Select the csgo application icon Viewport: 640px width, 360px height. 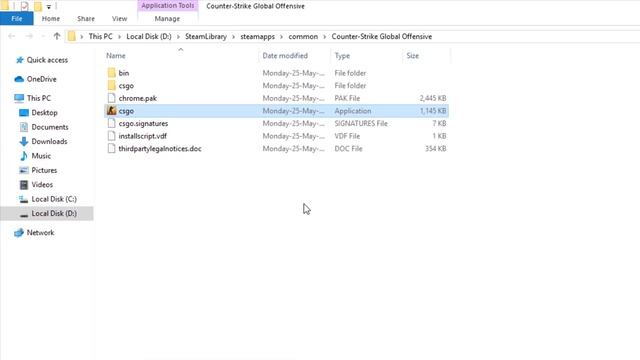[111, 111]
